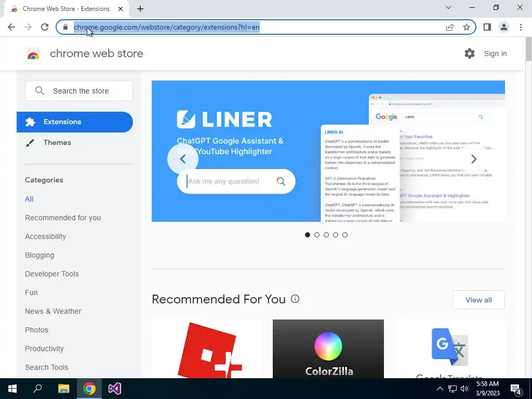Open the Search Tools category
Screen dimensions: 532x399
pos(46,367)
